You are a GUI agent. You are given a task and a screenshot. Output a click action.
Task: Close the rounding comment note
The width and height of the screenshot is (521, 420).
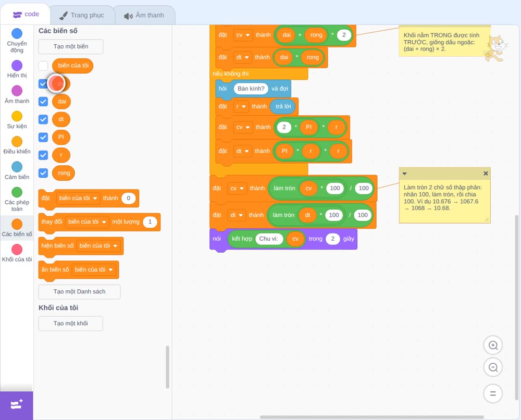tap(486, 174)
